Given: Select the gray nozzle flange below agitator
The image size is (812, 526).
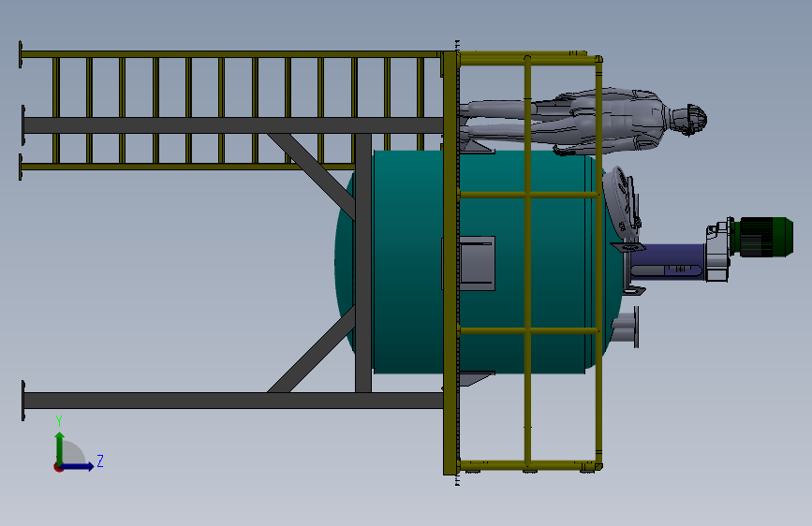Looking at the screenshot, I should 625,328.
